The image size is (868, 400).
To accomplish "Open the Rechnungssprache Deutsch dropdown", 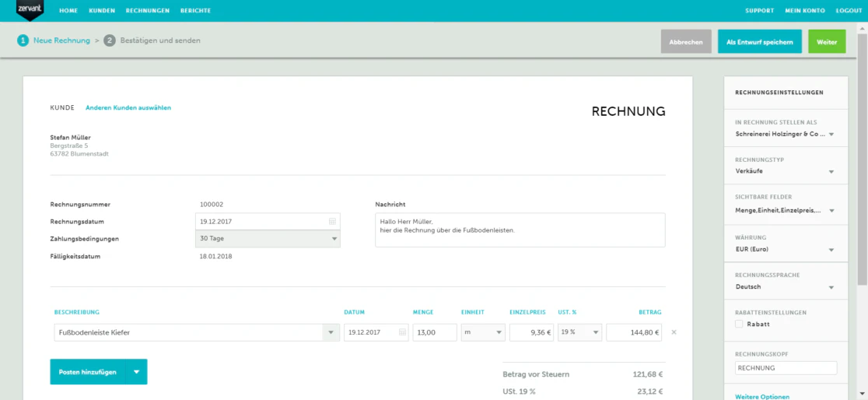I will coord(785,287).
